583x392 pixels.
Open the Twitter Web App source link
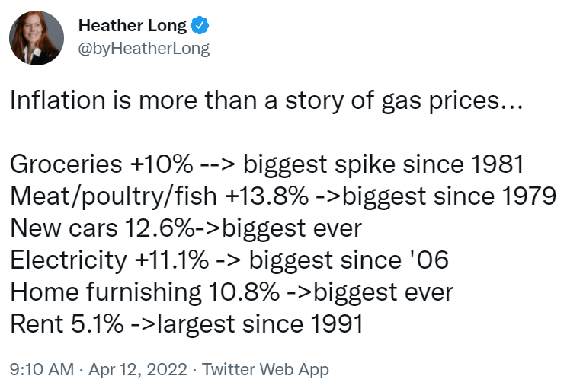pyautogui.click(x=264, y=370)
